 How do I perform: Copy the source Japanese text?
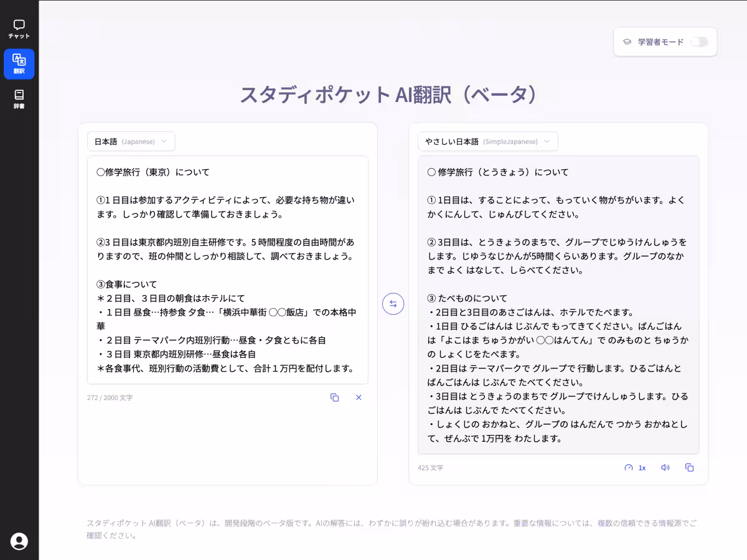[x=335, y=397]
